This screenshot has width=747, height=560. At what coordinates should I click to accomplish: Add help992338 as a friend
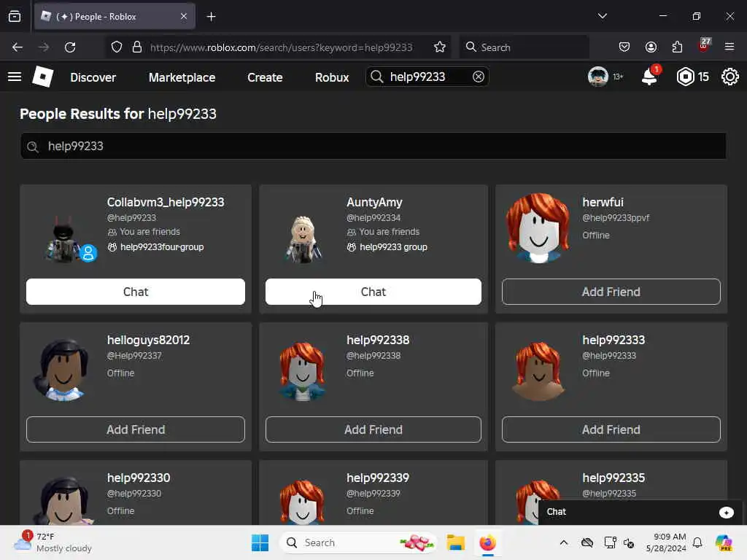click(x=373, y=429)
